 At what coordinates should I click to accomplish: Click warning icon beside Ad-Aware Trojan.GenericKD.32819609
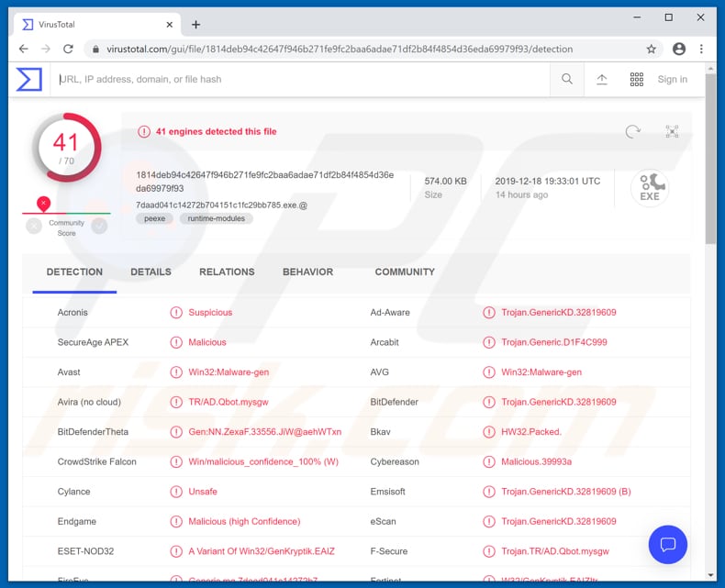click(x=489, y=313)
